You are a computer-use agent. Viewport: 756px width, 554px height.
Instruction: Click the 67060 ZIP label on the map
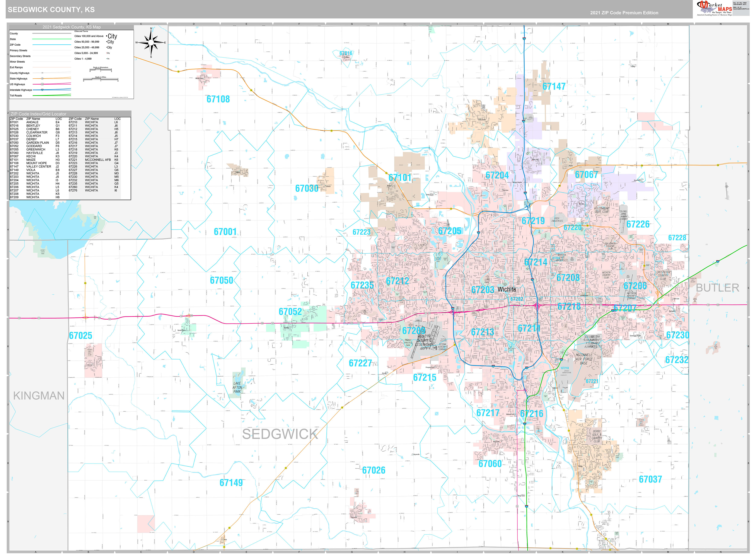490,463
